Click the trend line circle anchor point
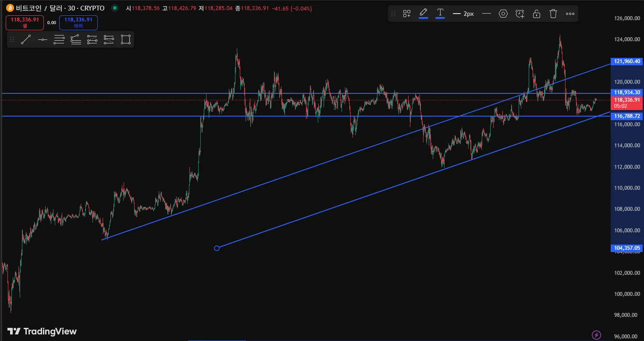The width and height of the screenshot is (644, 341). tap(217, 249)
